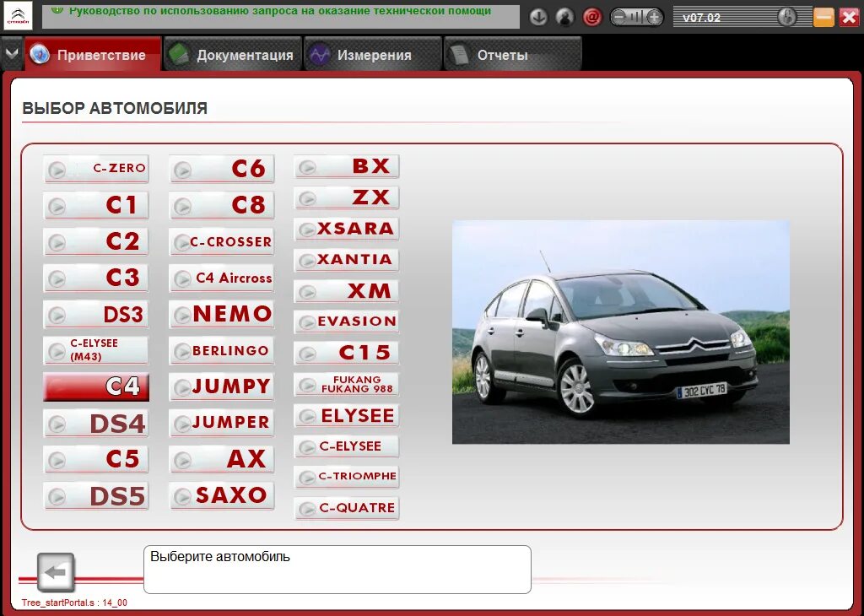This screenshot has height=616, width=864.
Task: Select the highlighted C4 vehicle
Action: click(x=96, y=386)
